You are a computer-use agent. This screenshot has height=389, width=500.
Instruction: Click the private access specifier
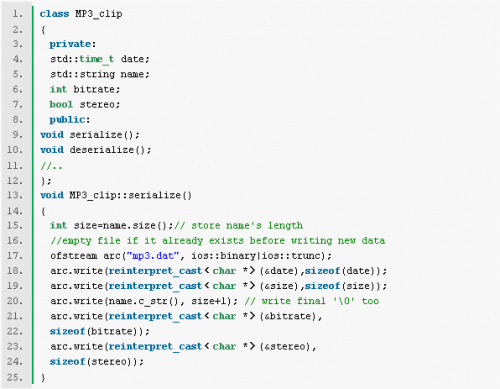point(72,44)
